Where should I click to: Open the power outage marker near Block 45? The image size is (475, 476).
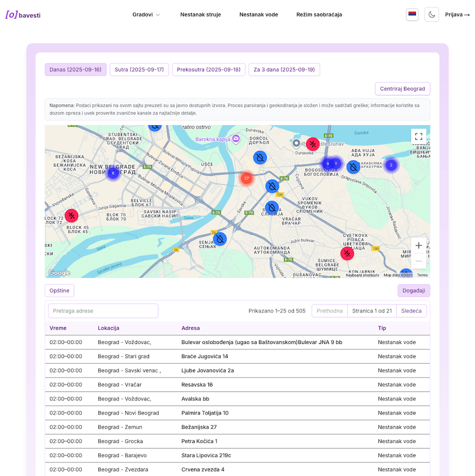pos(71,216)
